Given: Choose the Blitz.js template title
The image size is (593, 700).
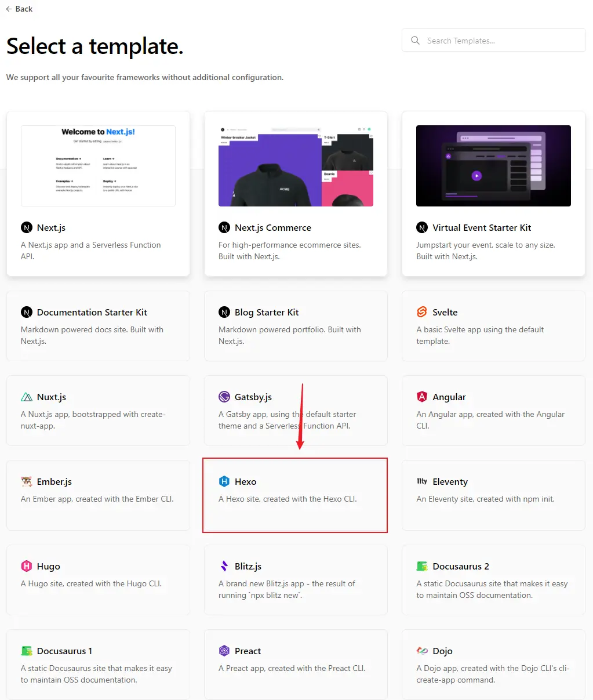Looking at the screenshot, I should [248, 566].
